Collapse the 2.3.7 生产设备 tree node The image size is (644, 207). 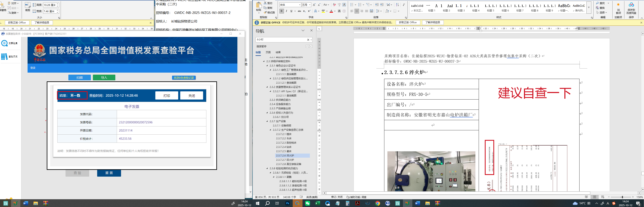(267, 121)
